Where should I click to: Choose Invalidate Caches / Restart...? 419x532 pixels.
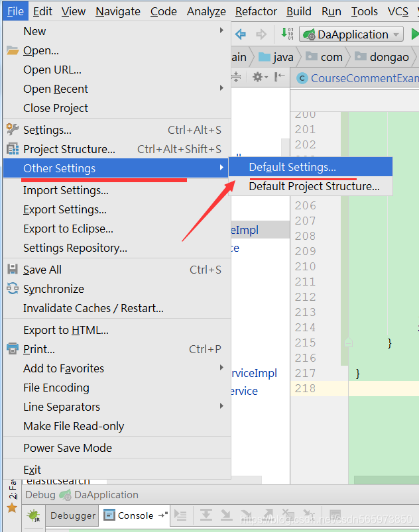pyautogui.click(x=117, y=308)
